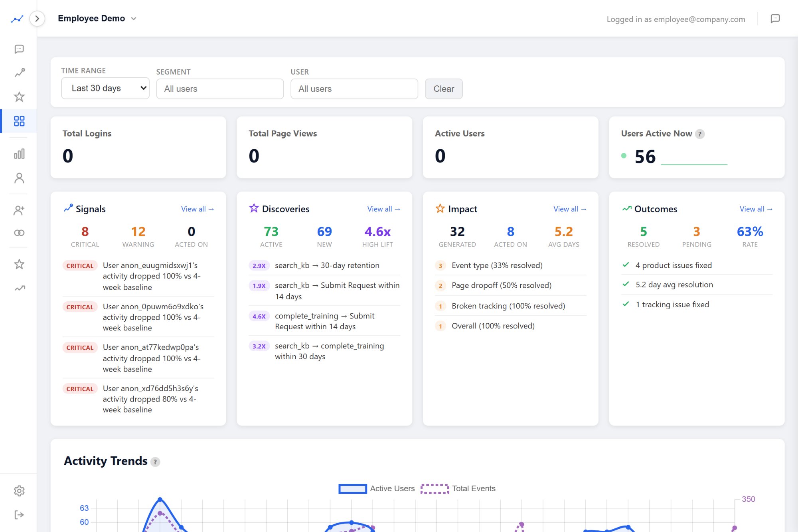Open the Last 30 days time range dropdown
Image resolution: width=798 pixels, height=532 pixels.
[105, 88]
